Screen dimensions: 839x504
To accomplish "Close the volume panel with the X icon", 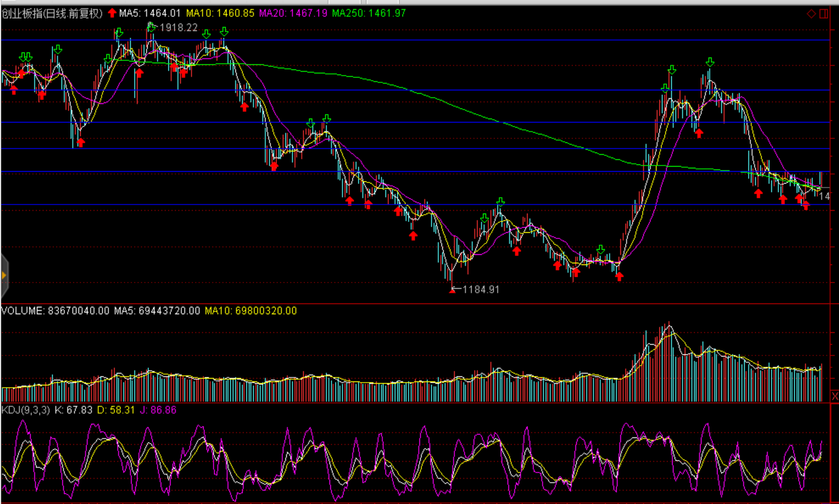I will [835, 396].
